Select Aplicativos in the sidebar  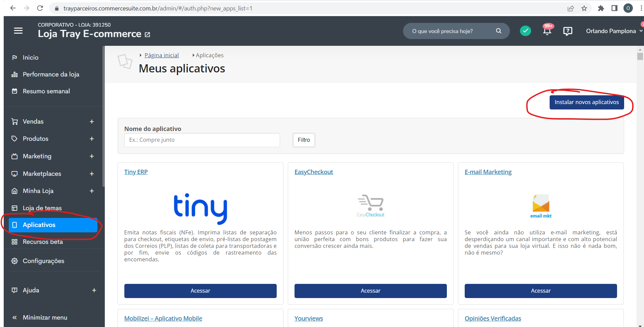[x=53, y=225]
